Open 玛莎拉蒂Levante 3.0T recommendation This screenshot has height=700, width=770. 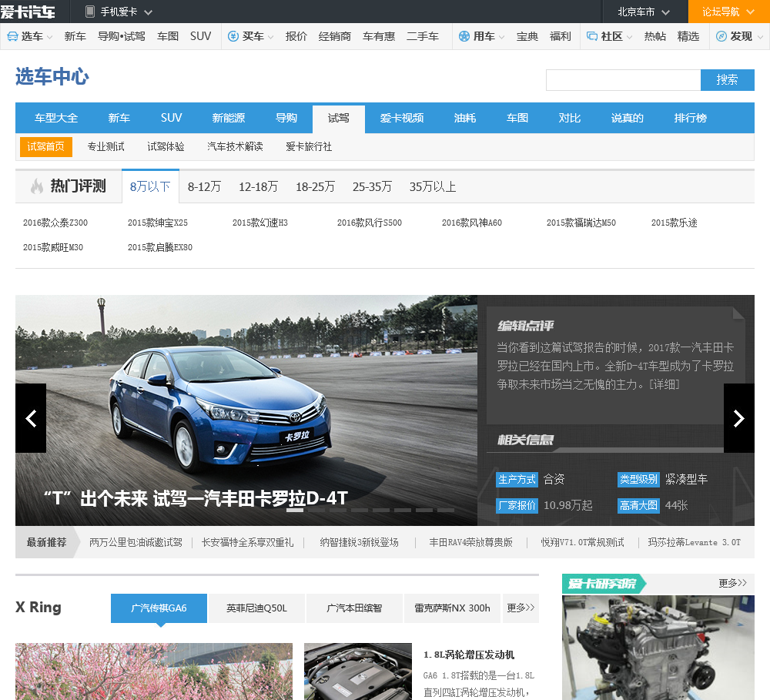tap(695, 542)
